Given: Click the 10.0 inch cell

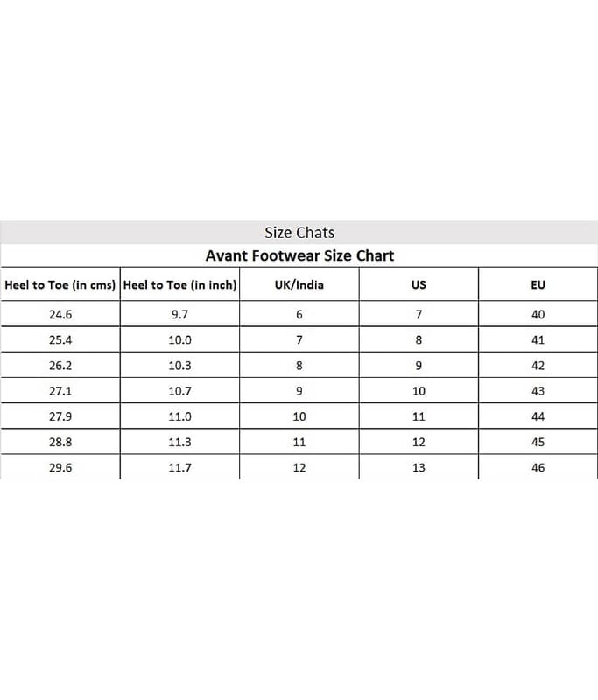Looking at the screenshot, I should (x=180, y=339).
